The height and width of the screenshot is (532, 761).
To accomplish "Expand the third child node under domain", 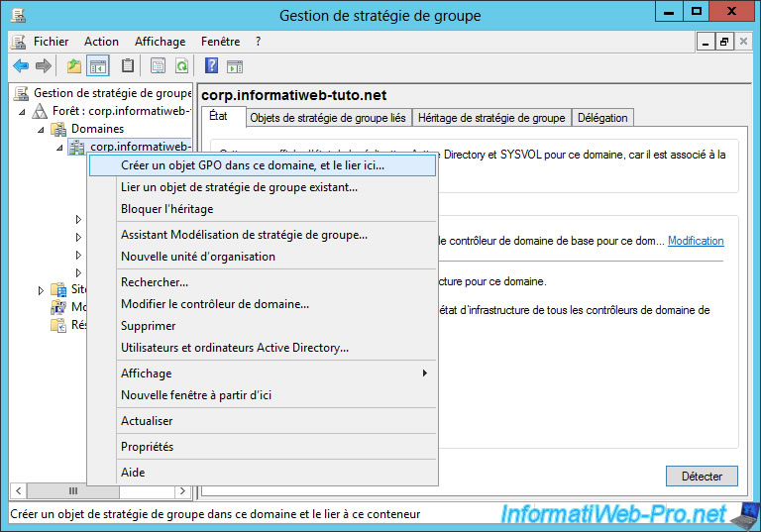I will [x=78, y=255].
